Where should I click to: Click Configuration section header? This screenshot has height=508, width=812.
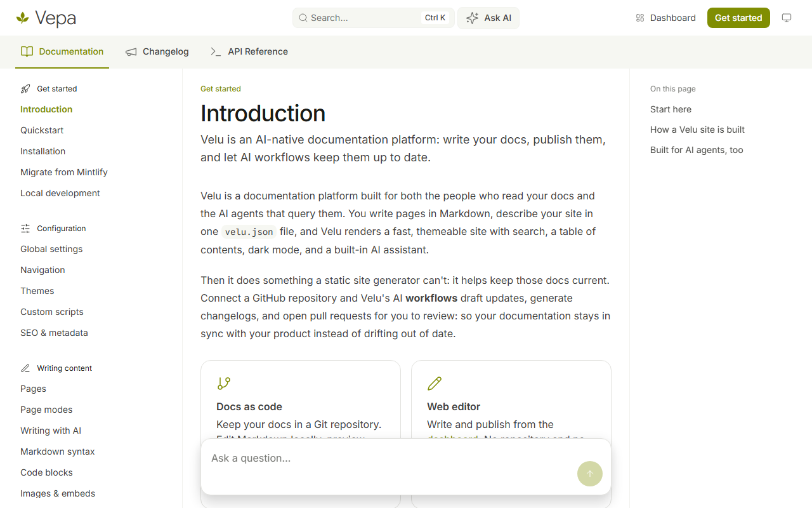(62, 229)
